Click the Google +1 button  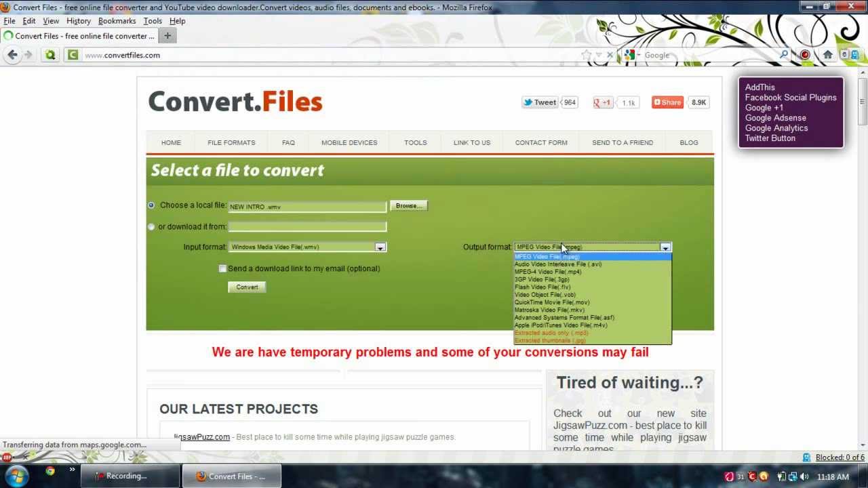point(603,102)
